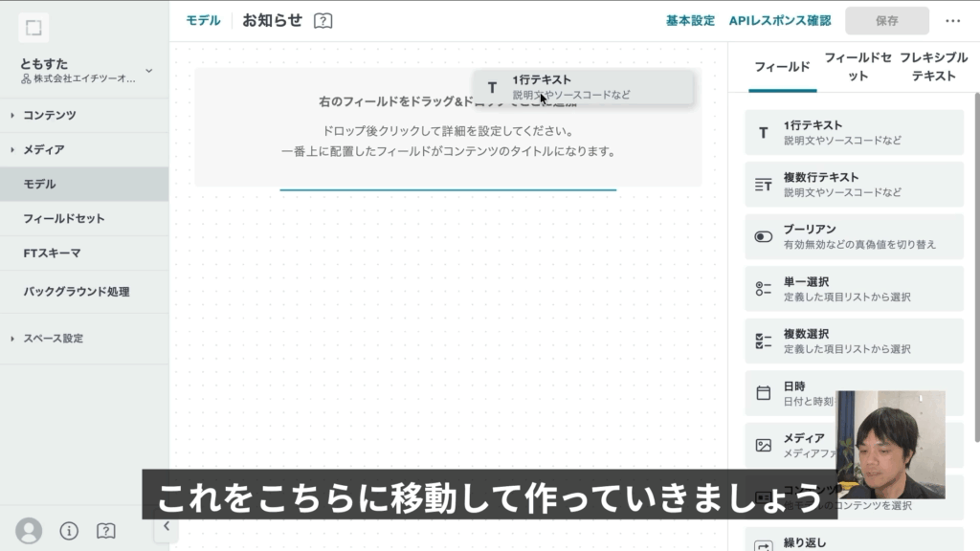
Task: Switch to the フィールドセット tab
Action: coord(858,67)
